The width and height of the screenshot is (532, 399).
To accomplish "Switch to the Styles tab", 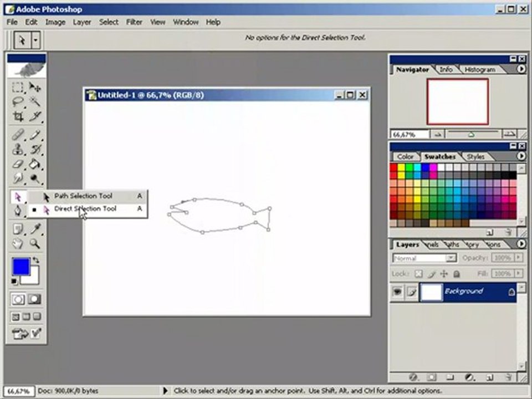I will [475, 157].
